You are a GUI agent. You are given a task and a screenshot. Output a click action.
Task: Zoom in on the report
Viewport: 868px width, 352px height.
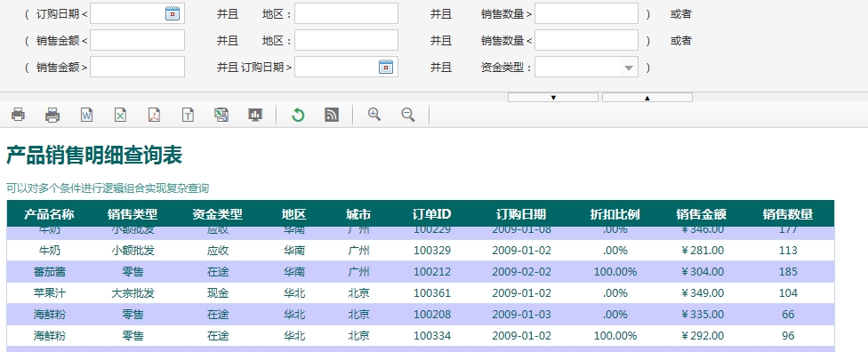pyautogui.click(x=374, y=115)
